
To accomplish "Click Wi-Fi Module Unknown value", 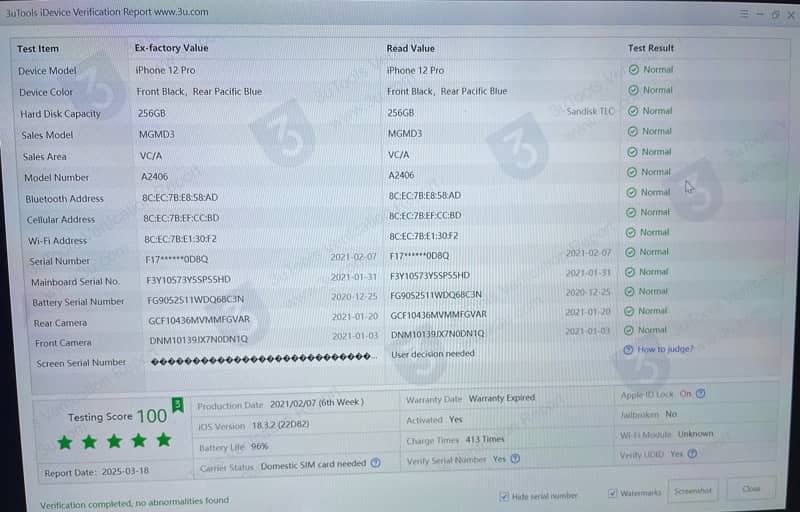I will pos(695,434).
